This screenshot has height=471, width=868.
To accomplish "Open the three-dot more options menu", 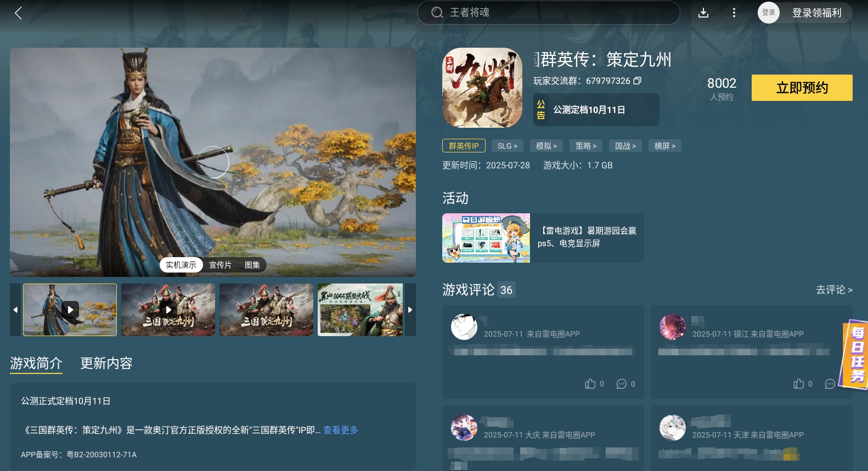I will coord(734,13).
